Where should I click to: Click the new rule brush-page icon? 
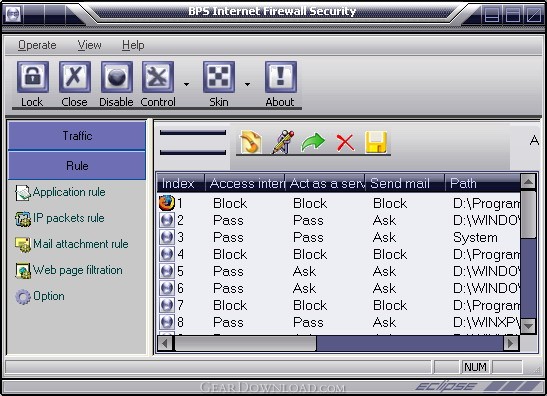click(x=251, y=142)
